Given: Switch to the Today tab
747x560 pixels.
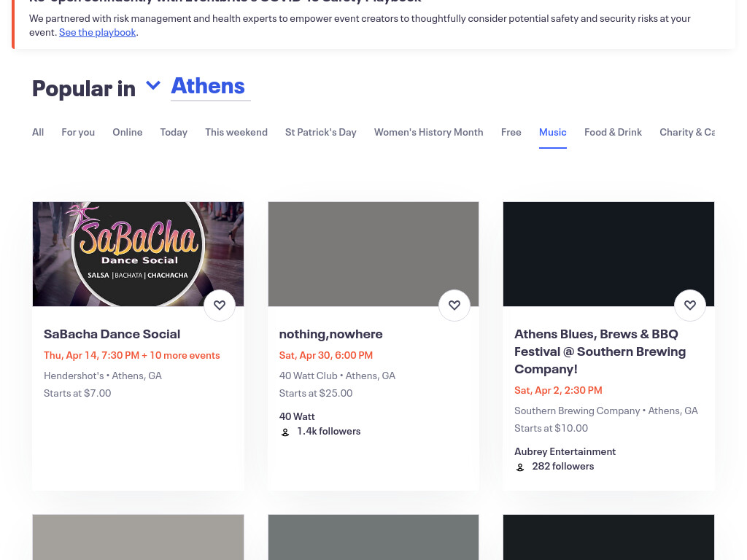Looking at the screenshot, I should click(x=174, y=132).
